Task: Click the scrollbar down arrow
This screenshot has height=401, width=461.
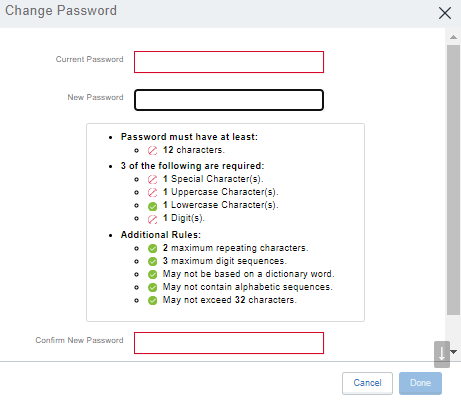Action: [x=454, y=352]
